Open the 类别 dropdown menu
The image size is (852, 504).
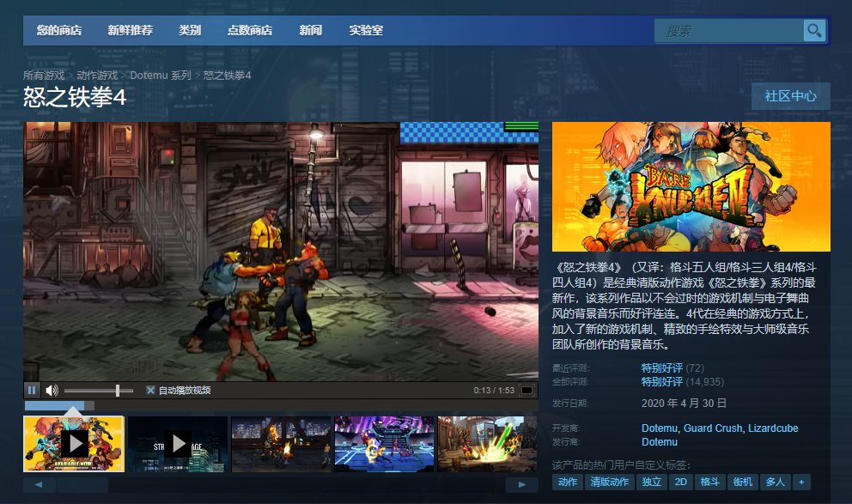coord(189,29)
